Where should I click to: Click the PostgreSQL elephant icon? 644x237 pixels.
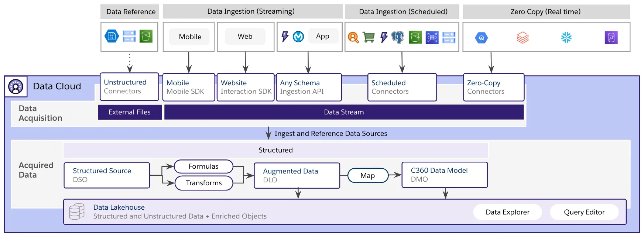click(x=398, y=37)
